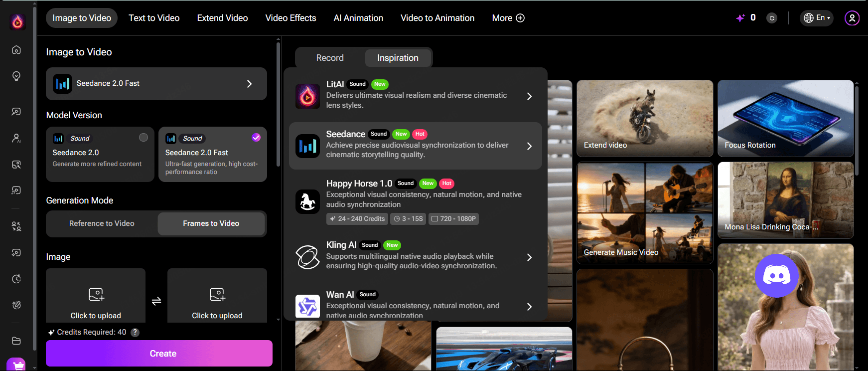
Task: Click the Discord floating icon
Action: [776, 275]
